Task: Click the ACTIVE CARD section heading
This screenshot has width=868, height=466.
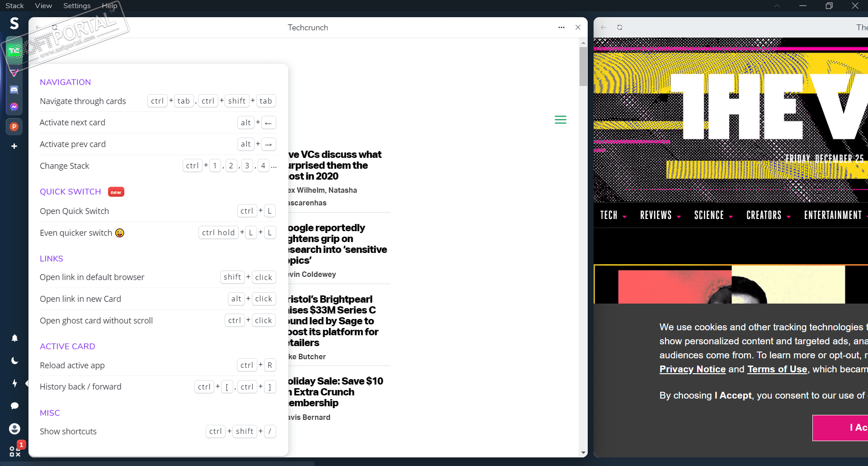Action: [67, 347]
